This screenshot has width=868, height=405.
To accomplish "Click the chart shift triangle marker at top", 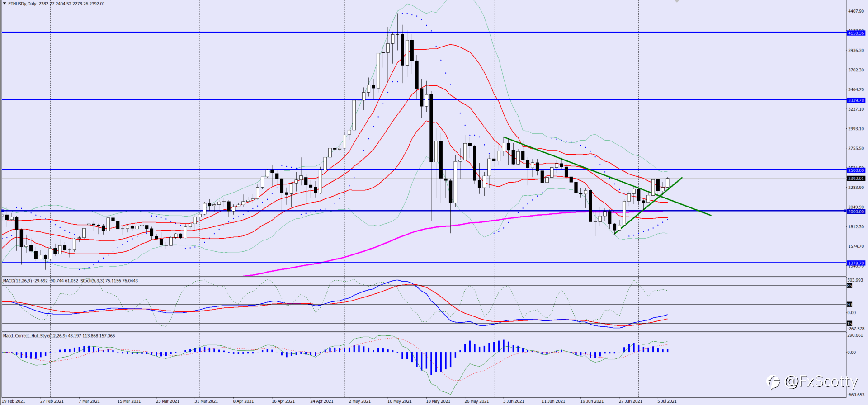I will (x=677, y=1).
